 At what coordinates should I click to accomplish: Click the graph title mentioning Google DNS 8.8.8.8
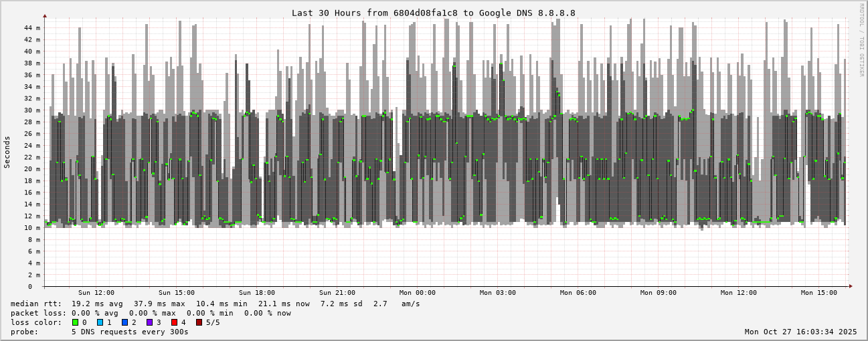click(x=433, y=13)
